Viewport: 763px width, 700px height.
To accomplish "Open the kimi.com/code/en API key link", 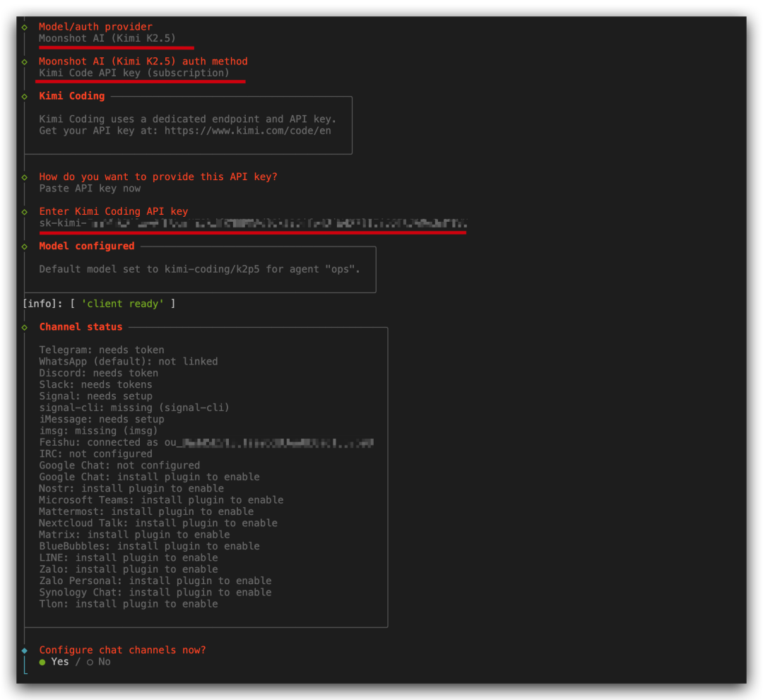I will 247,131.
